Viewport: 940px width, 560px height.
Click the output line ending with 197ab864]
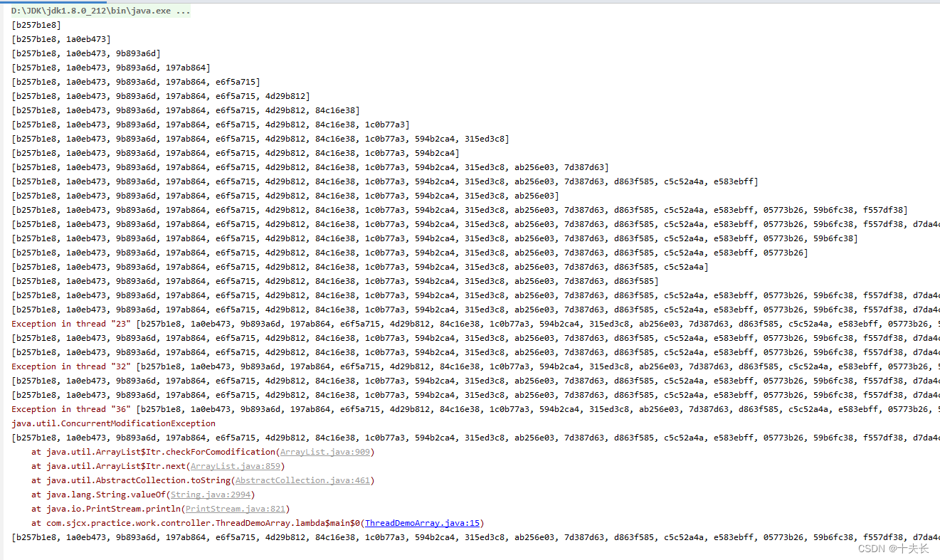(111, 68)
